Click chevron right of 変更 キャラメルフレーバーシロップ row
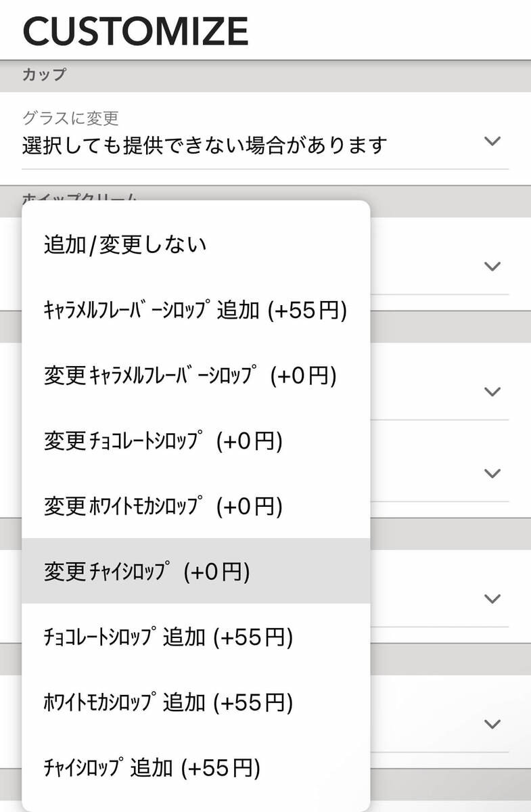Screen dimensions: 531x812 (x=492, y=392)
